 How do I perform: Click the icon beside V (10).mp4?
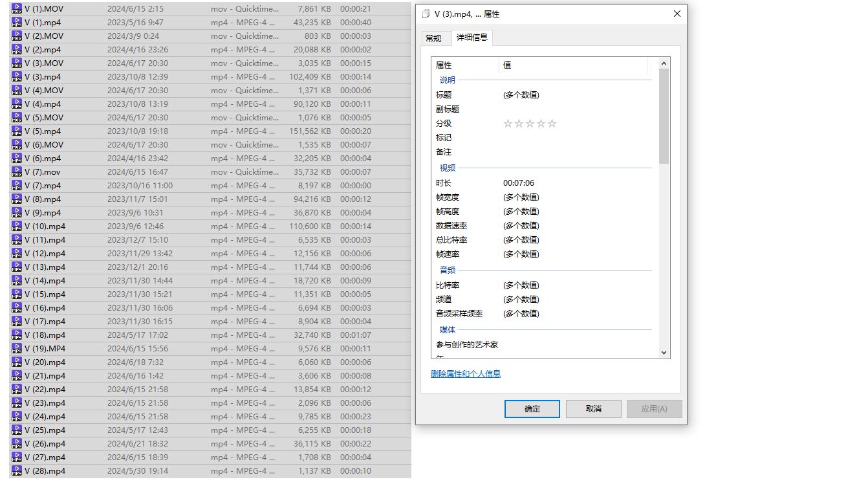[x=17, y=226]
